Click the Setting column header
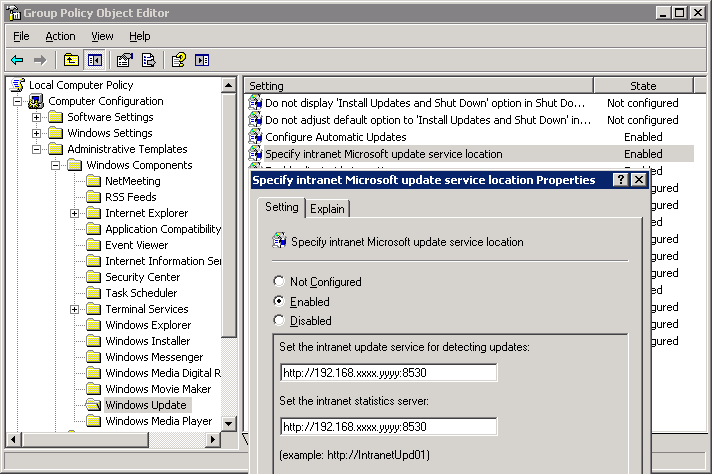The width and height of the screenshot is (712, 474). 419,85
